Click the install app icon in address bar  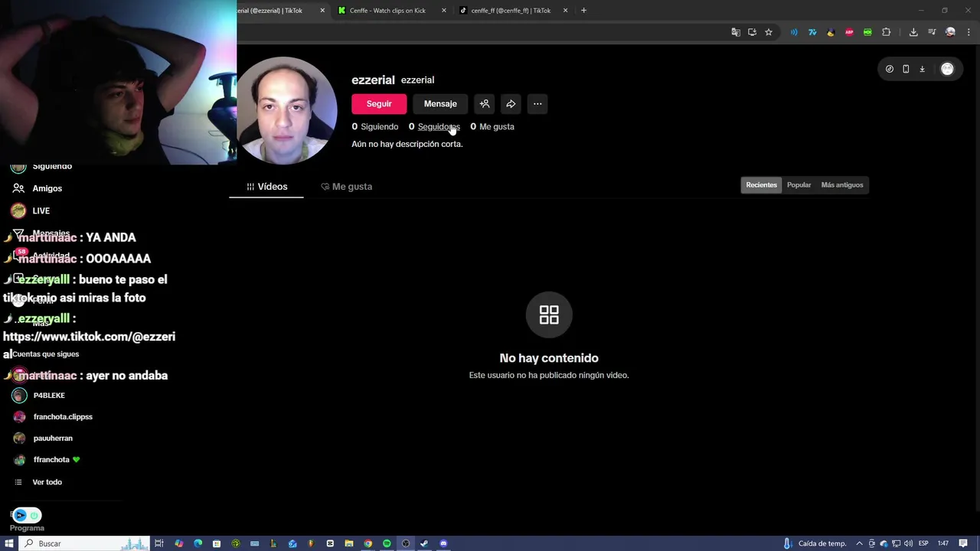coord(752,32)
